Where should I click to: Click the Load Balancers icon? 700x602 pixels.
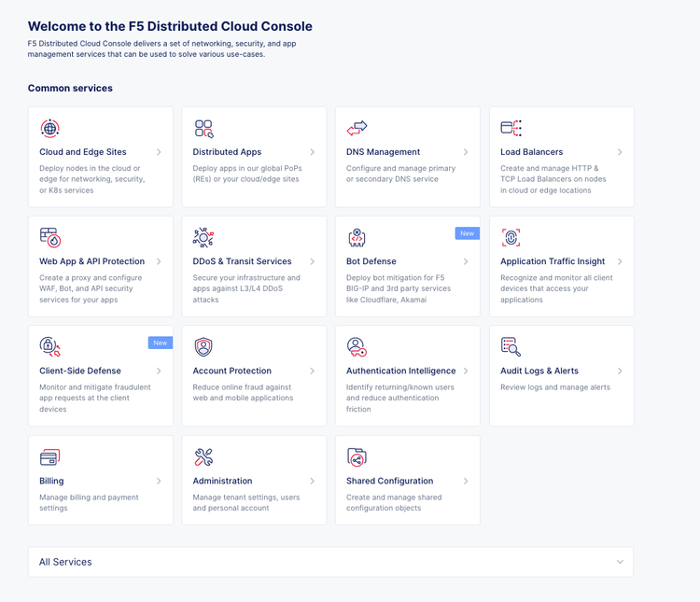pyautogui.click(x=511, y=128)
